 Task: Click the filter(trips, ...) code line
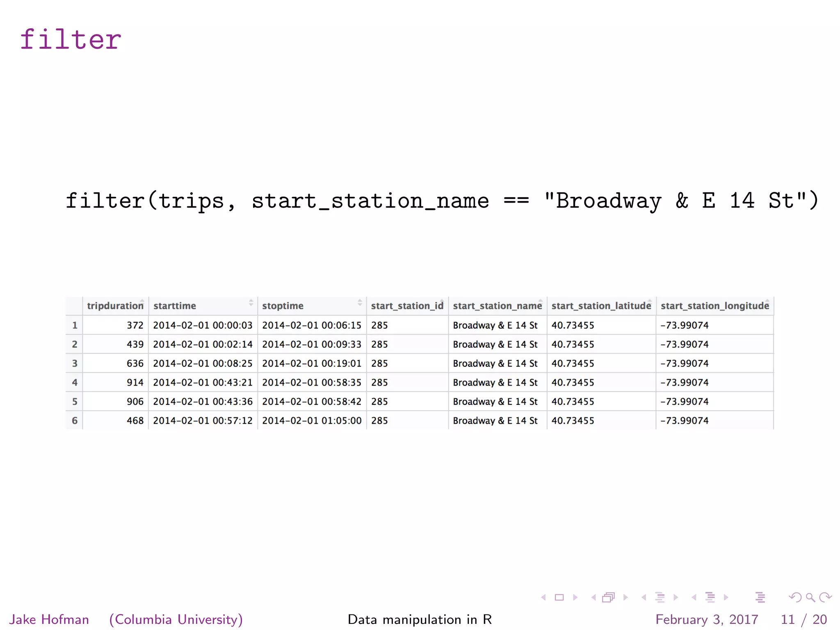coord(442,201)
